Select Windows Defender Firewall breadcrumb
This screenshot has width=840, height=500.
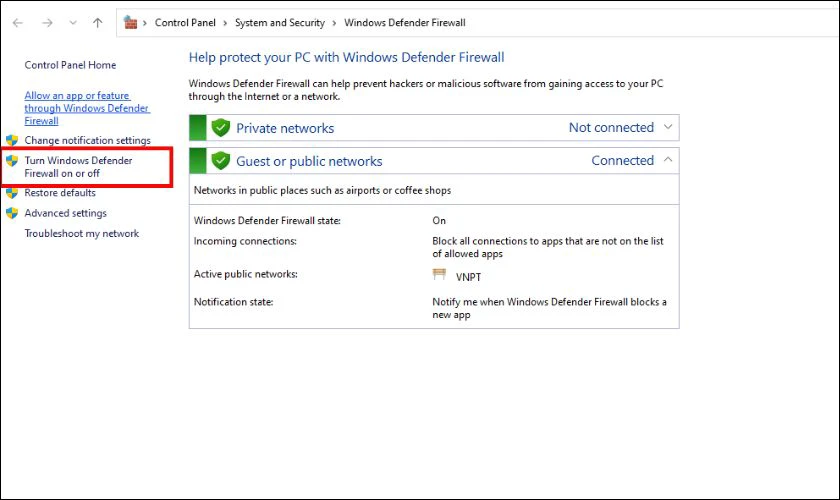click(x=404, y=23)
